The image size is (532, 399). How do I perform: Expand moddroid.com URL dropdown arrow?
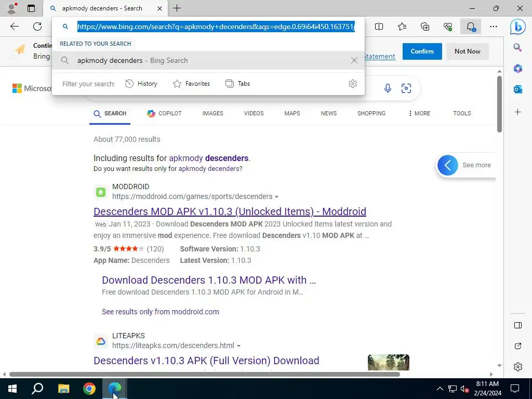point(276,197)
